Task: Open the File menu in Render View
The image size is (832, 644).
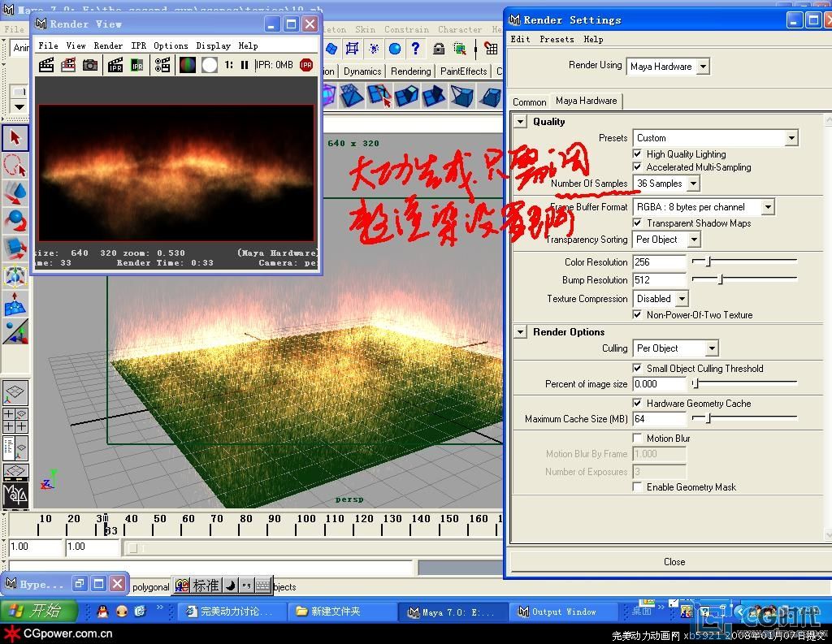Action: (48, 45)
